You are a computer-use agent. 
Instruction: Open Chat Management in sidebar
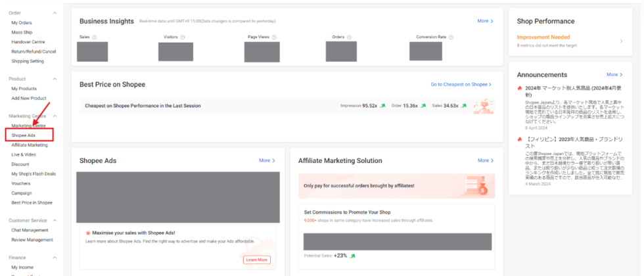pyautogui.click(x=30, y=231)
